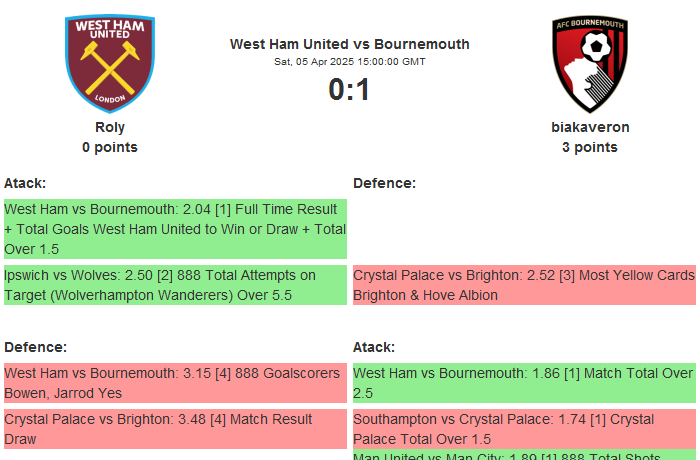Click the AFC Bournemouth crest
Screen dimensions: 700x460
(590, 63)
